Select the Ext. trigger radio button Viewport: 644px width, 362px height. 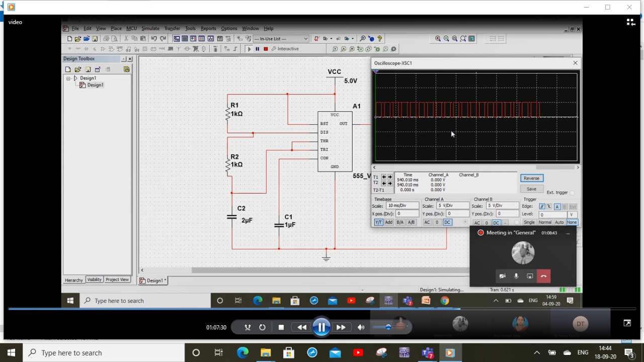click(x=572, y=193)
